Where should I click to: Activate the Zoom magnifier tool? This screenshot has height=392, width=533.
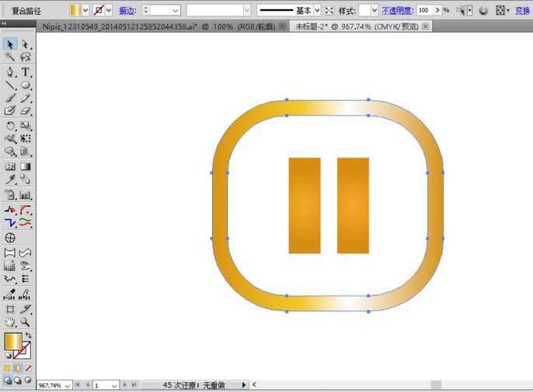[x=26, y=321]
